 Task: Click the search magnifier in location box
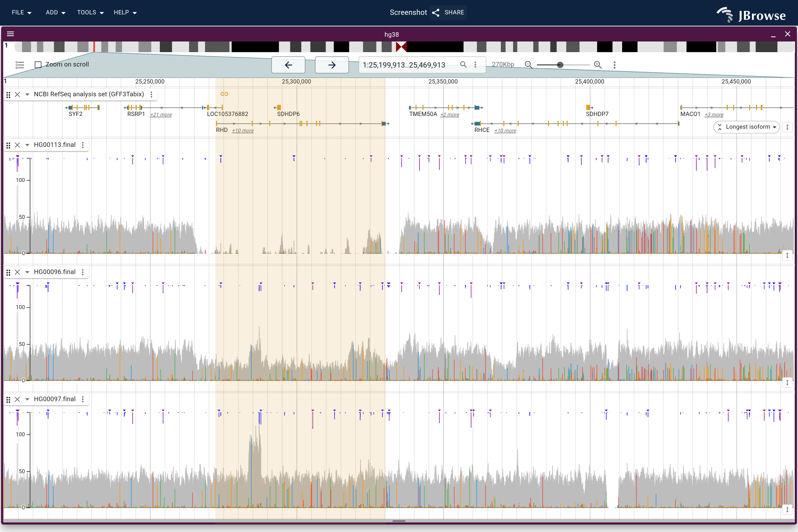pyautogui.click(x=463, y=64)
